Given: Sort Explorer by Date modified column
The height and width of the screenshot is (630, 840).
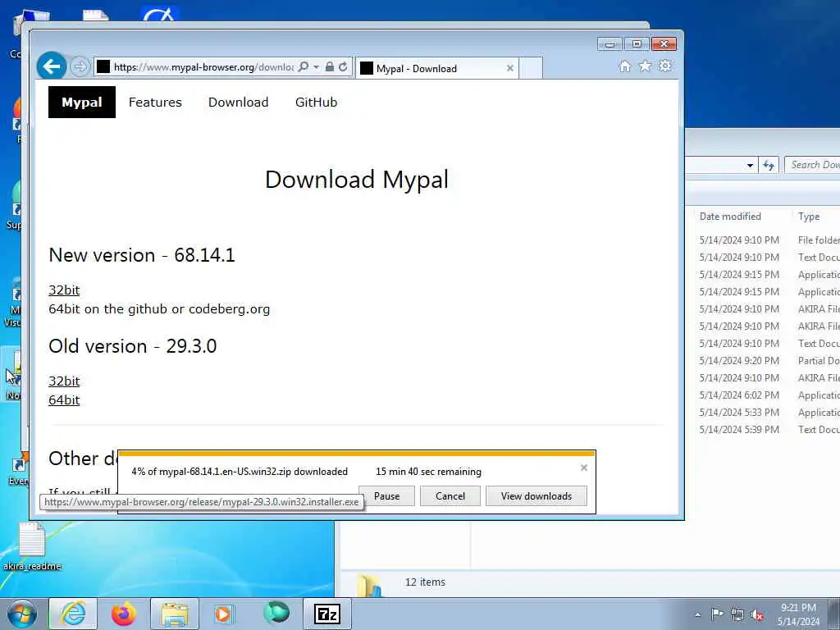Looking at the screenshot, I should click(730, 217).
